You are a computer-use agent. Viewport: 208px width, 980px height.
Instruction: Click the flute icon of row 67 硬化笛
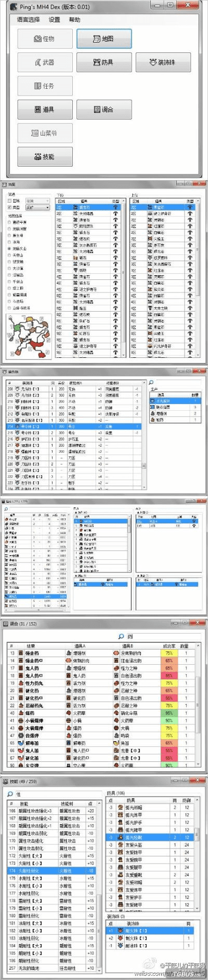(21, 758)
